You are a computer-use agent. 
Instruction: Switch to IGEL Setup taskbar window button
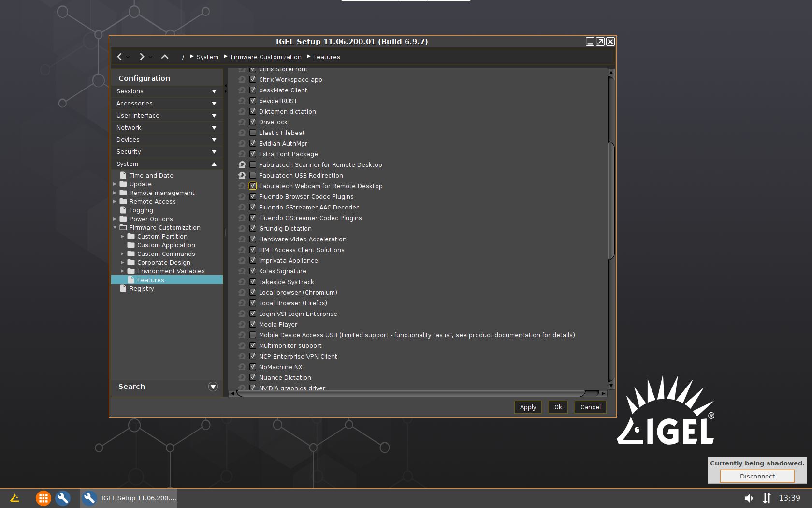point(129,498)
